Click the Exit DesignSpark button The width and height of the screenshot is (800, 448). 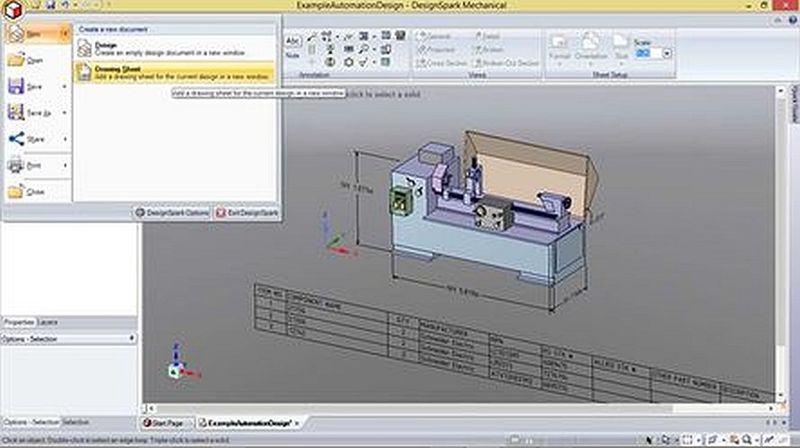pyautogui.click(x=247, y=213)
